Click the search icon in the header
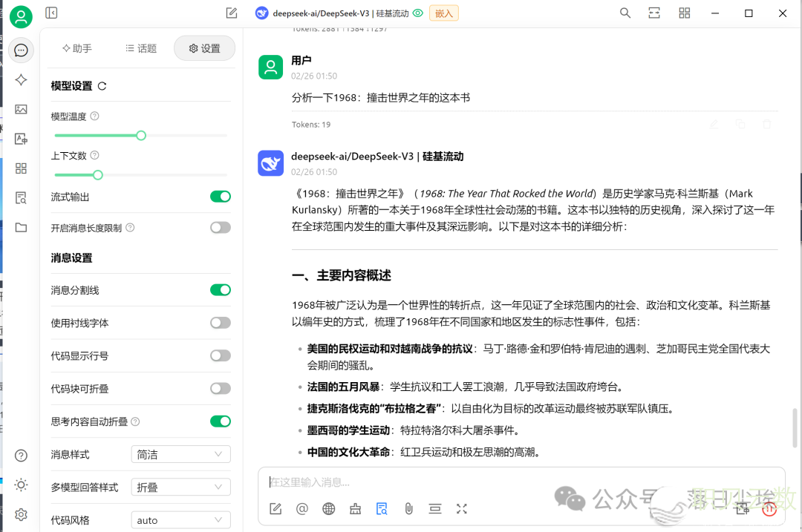The width and height of the screenshot is (802, 532). (625, 13)
